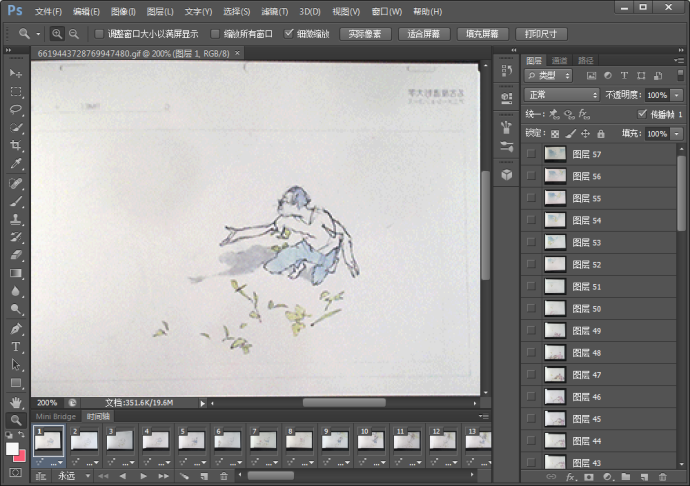
Task: Click the 打印尺寸 button
Action: coord(541,34)
